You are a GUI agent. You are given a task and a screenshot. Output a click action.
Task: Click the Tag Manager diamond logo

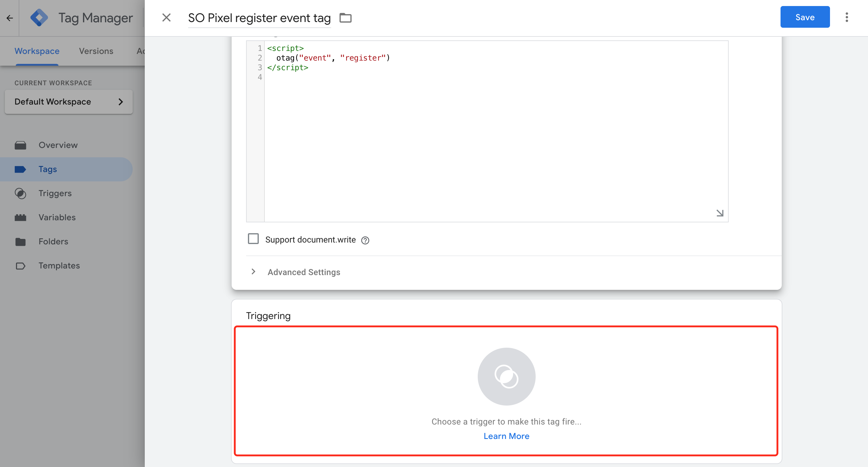click(39, 18)
